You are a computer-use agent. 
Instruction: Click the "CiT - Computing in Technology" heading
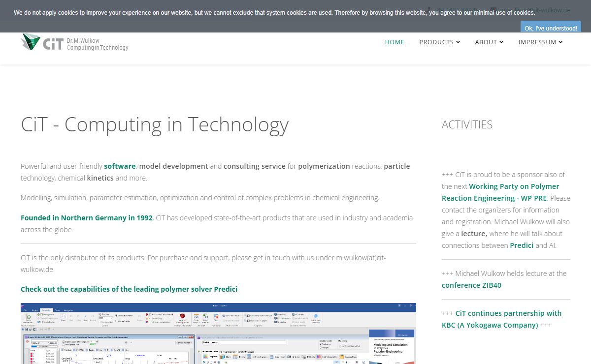point(155,124)
